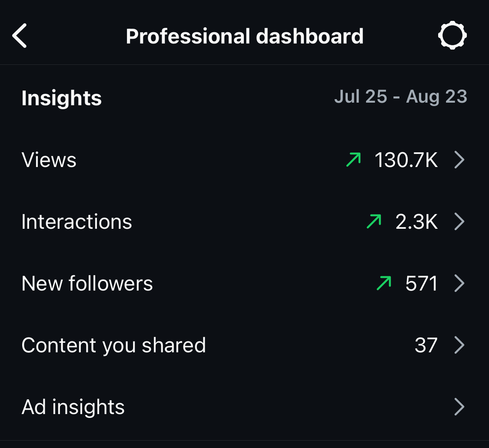Expand the Ad insights chevron

(x=459, y=407)
